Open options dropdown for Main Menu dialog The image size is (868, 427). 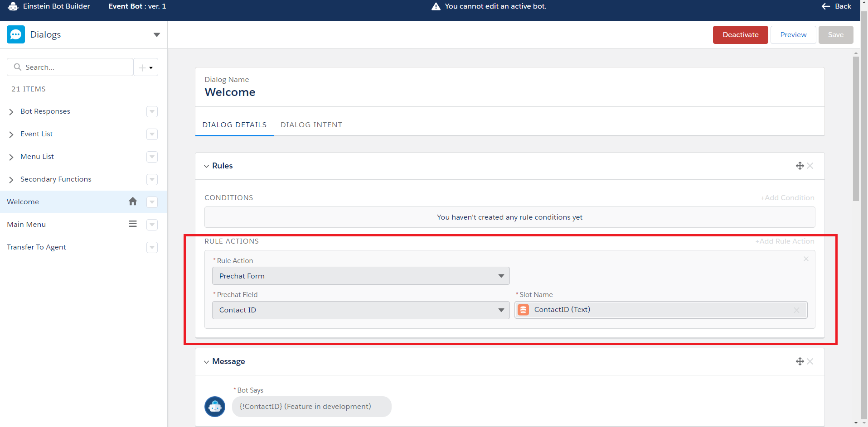[x=152, y=225]
